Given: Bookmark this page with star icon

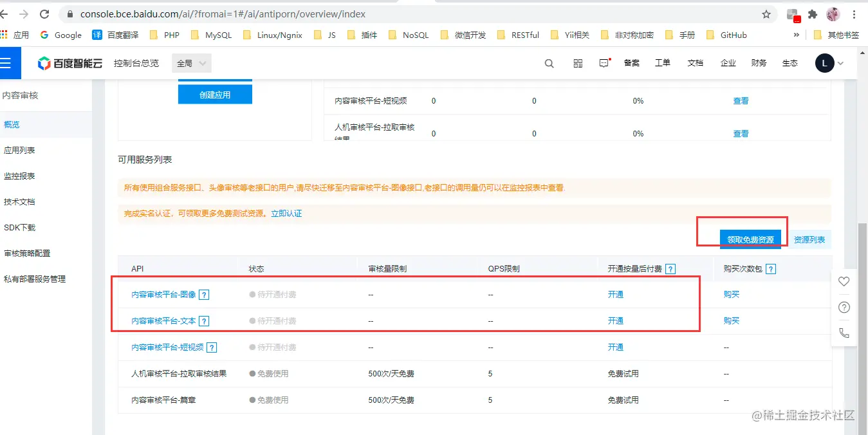Looking at the screenshot, I should [x=766, y=14].
